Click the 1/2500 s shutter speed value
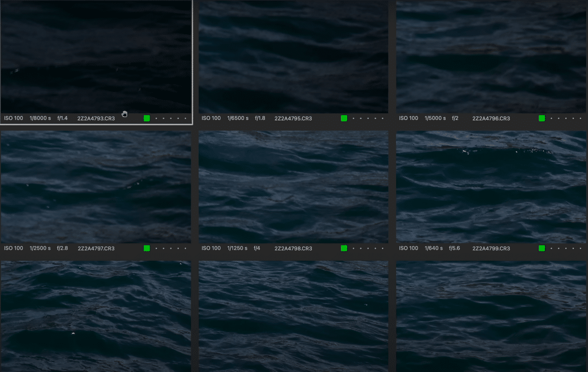 point(40,248)
